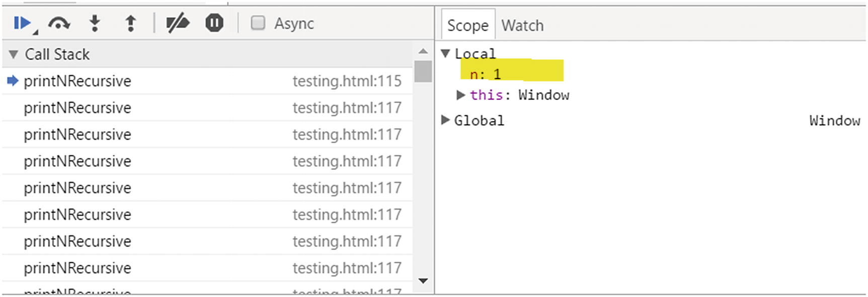Deactivate breakpoints
The width and height of the screenshot is (868, 297).
(178, 23)
